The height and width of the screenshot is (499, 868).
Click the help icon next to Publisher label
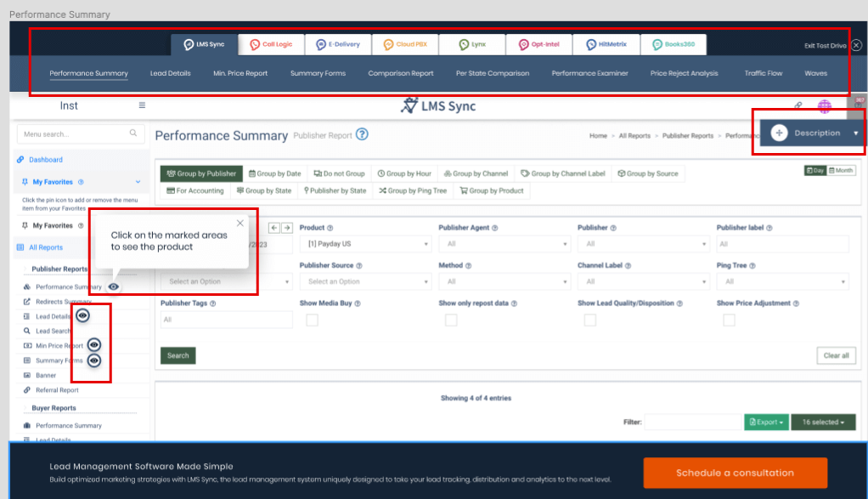coord(769,228)
